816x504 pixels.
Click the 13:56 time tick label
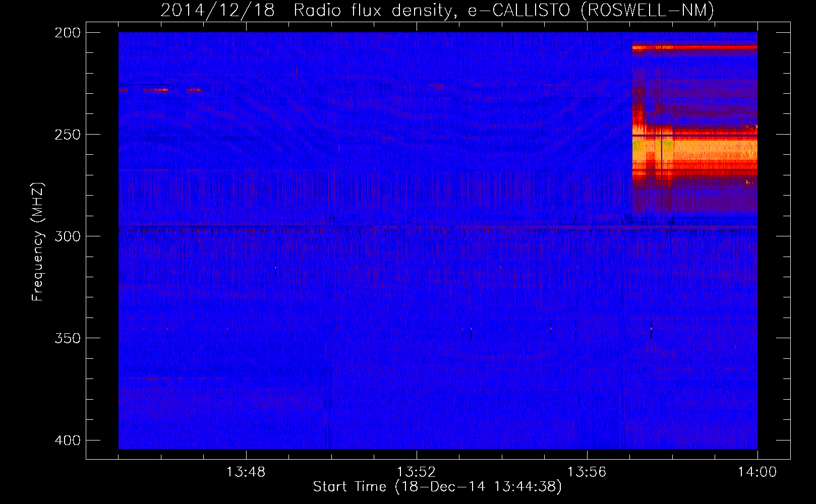587,472
